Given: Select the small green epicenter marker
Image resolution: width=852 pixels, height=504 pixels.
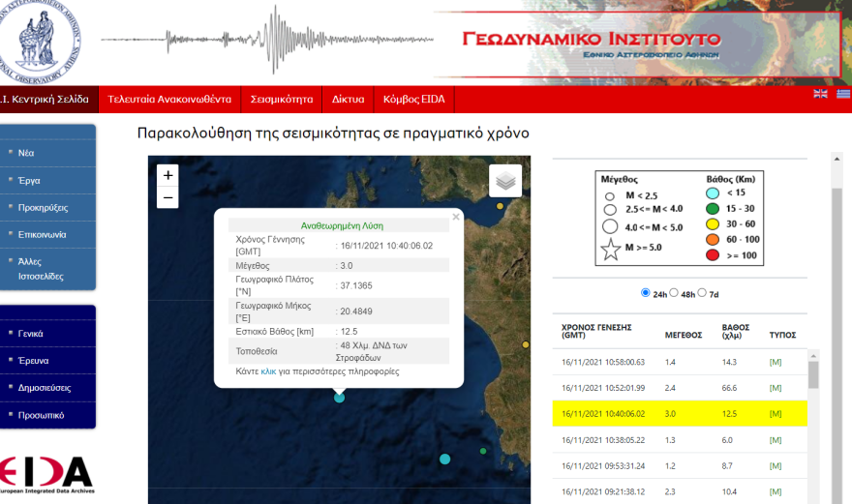Looking at the screenshot, I should pos(483,451).
